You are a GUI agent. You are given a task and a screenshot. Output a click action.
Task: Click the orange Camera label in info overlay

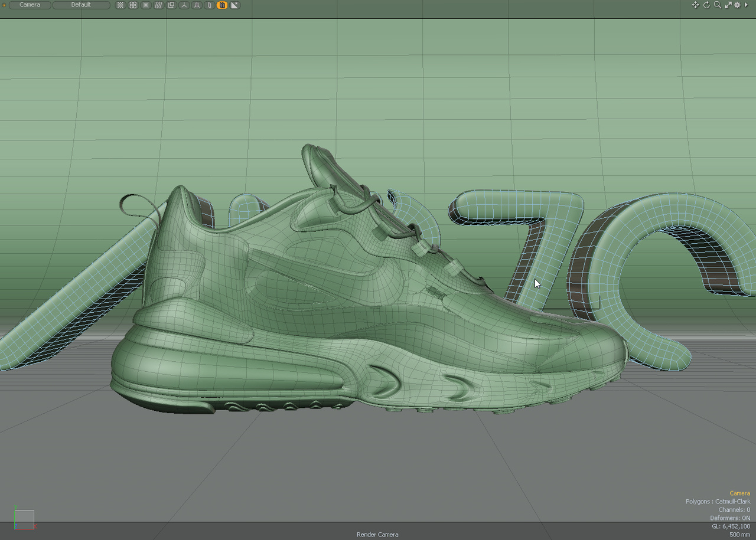pyautogui.click(x=739, y=493)
